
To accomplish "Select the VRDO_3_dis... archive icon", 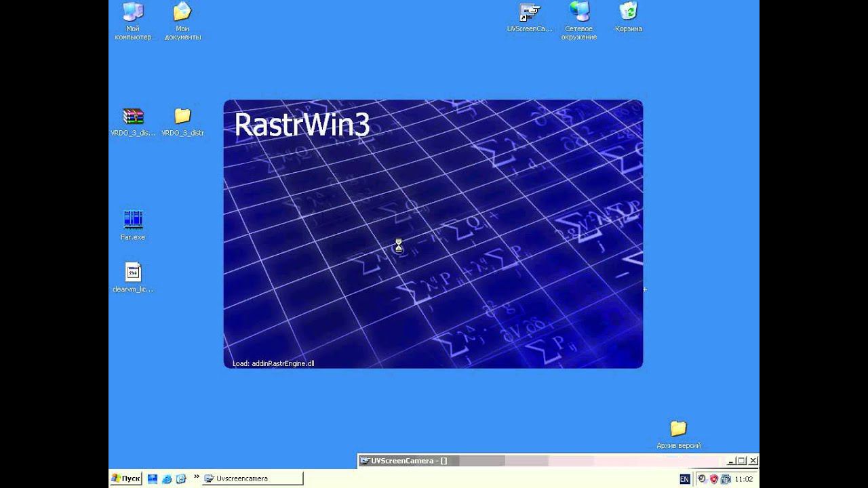I will pos(133,122).
